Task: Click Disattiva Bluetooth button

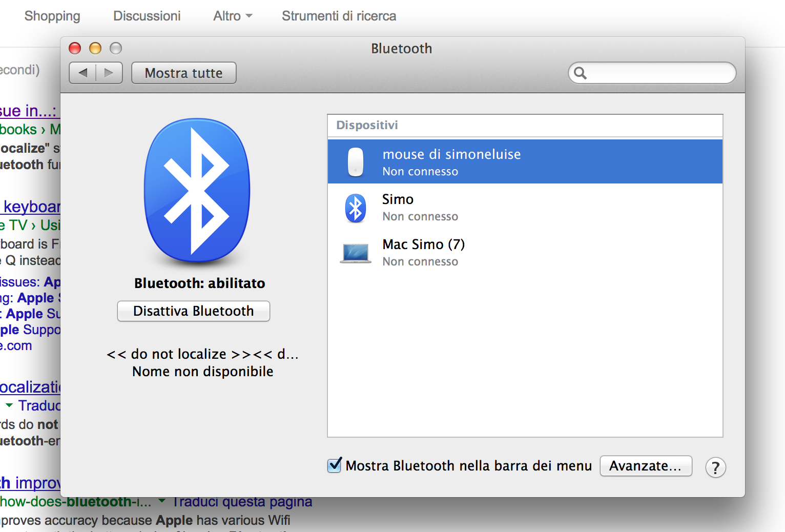Action: 194,311
